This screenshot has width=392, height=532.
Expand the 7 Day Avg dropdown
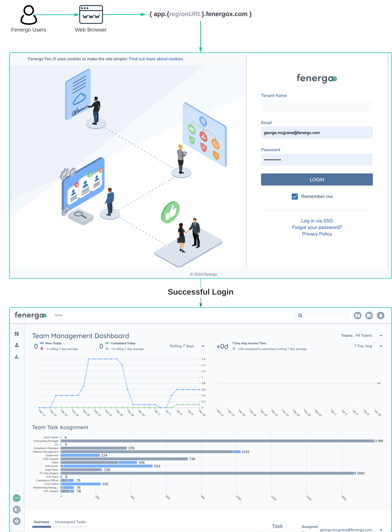pos(368,346)
